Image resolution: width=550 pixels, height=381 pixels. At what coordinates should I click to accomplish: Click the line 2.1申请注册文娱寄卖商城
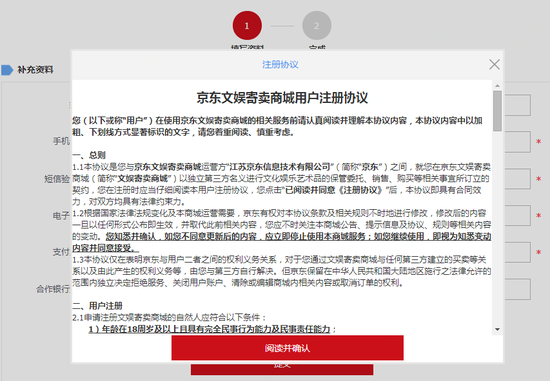(169, 318)
